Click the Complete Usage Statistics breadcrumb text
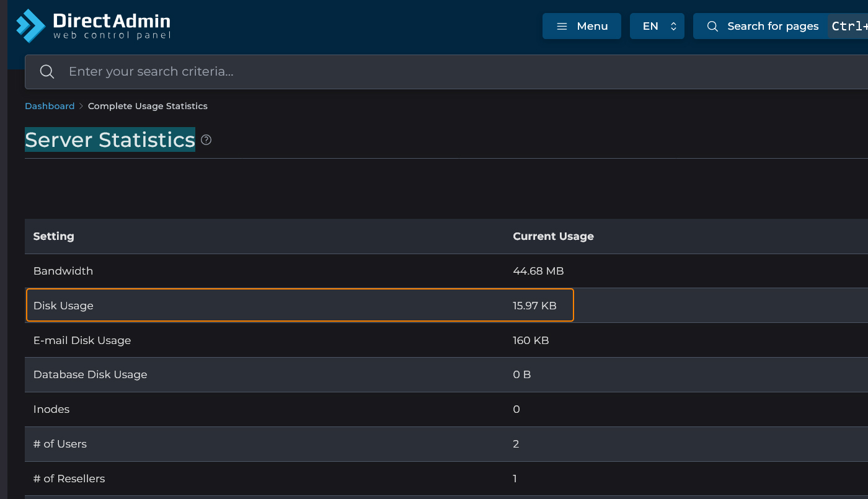The width and height of the screenshot is (868, 499). click(x=148, y=106)
